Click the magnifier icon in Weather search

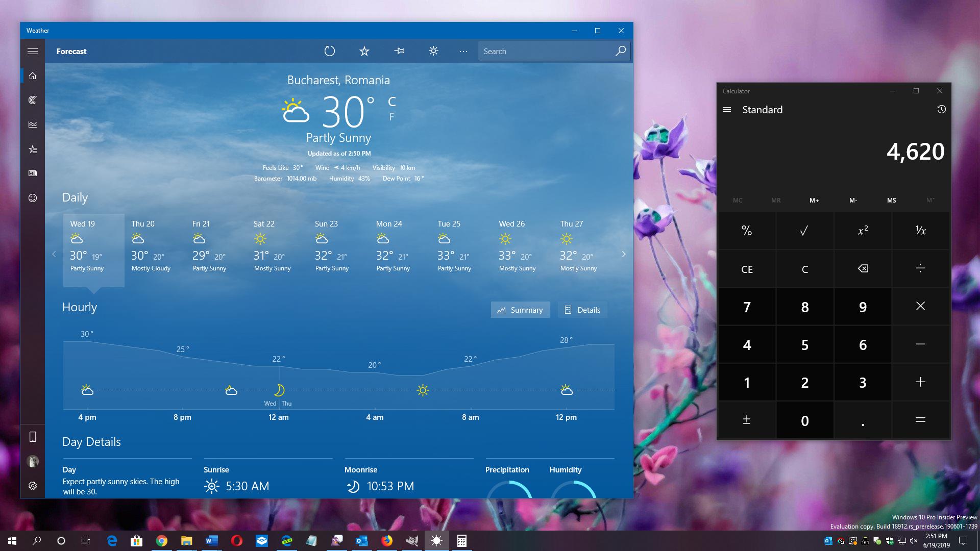tap(620, 51)
